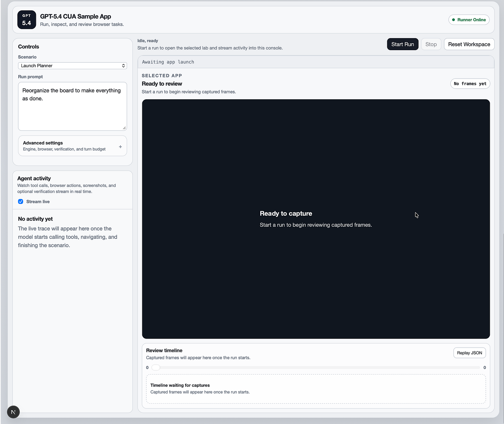Viewport: 504px width, 424px height.
Task: Click the Idle, ready status text
Action: (x=147, y=40)
